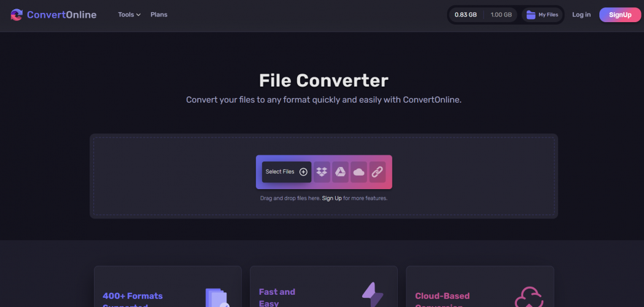The width and height of the screenshot is (644, 307).
Task: Click the Select Files button
Action: point(287,172)
